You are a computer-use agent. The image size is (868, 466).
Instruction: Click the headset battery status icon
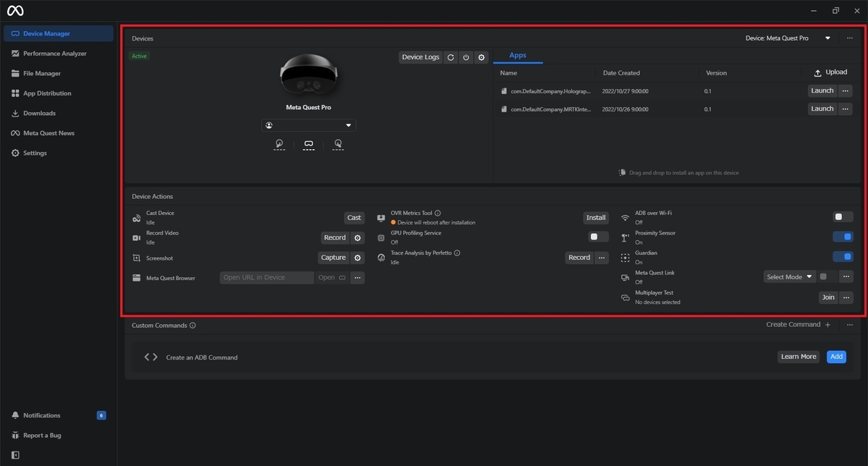pyautogui.click(x=309, y=145)
